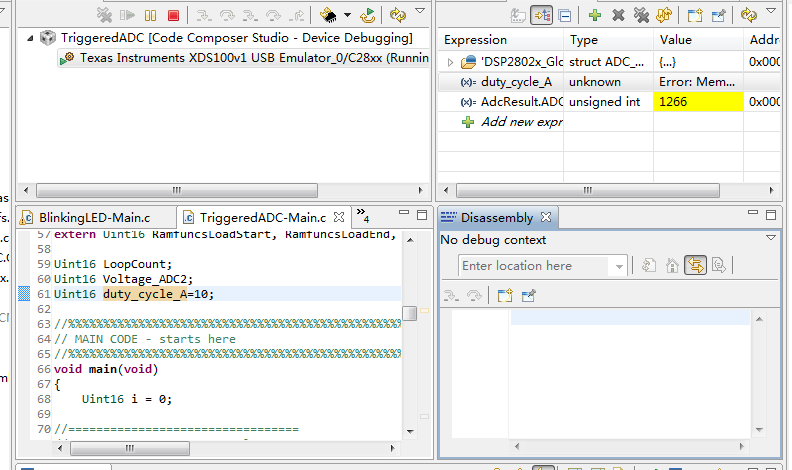Image resolution: width=792 pixels, height=470 pixels.
Task: Click Remove All Expressions double-X icon
Action: pyautogui.click(x=641, y=15)
